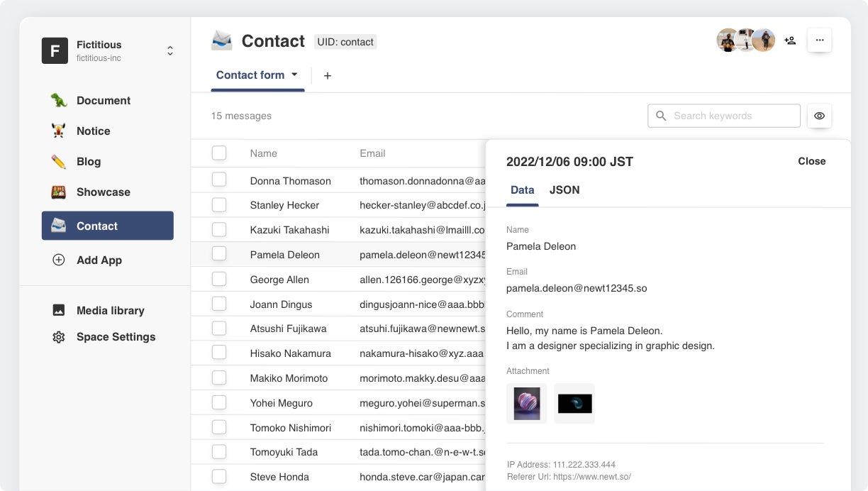Check the Joann Dingus row checkbox

(219, 303)
